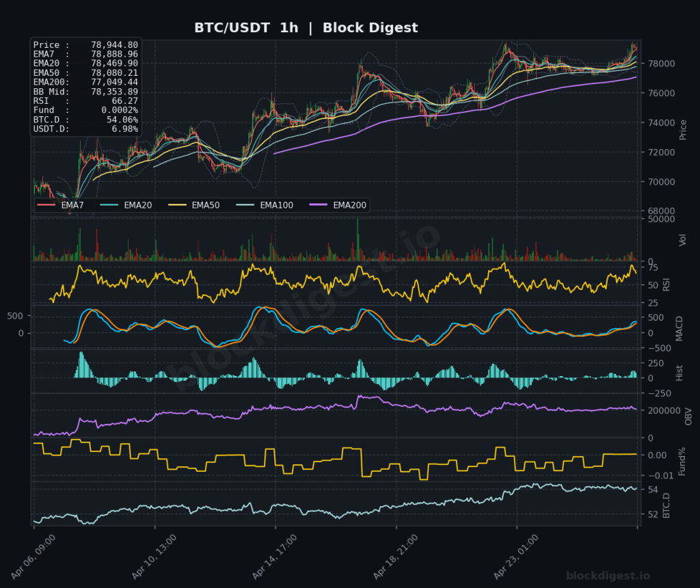Click the MACD axis label
The width and height of the screenshot is (700, 588).
click(679, 329)
